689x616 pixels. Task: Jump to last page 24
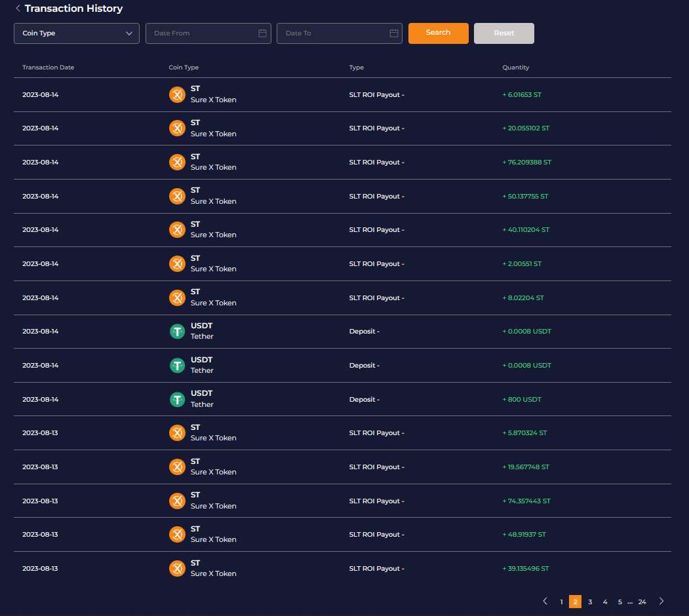coord(642,602)
